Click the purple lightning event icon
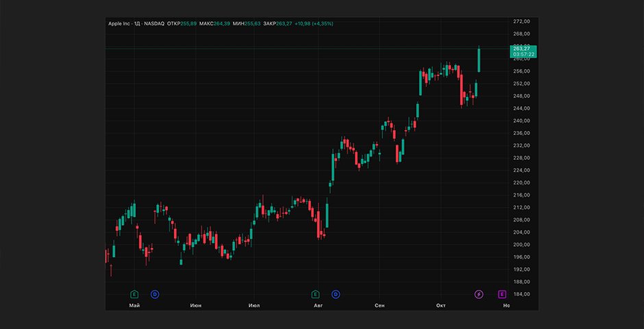The image size is (644, 329). point(479,294)
